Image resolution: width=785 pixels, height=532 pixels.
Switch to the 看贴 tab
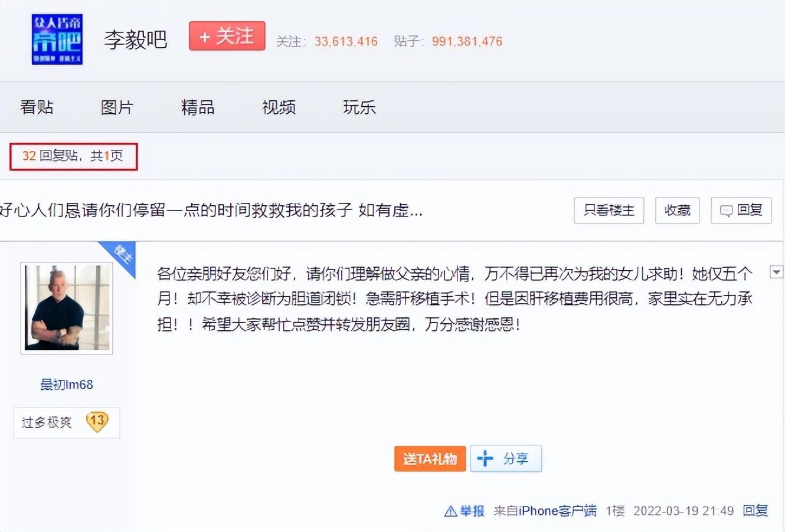pos(37,107)
